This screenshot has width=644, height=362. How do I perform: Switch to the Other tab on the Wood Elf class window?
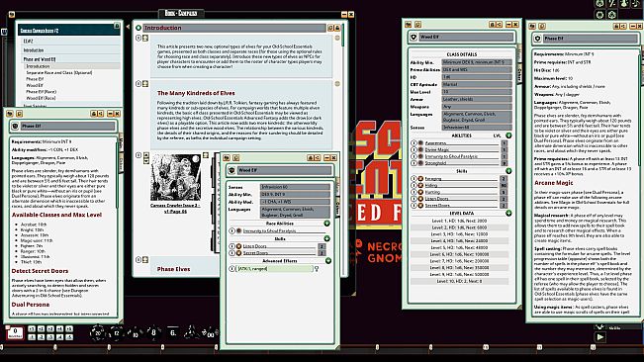(x=519, y=74)
